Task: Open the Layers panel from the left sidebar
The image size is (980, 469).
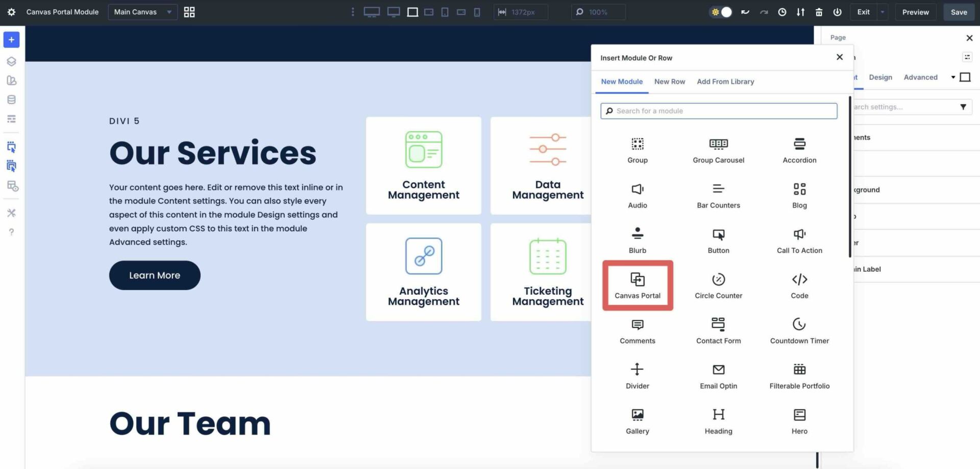Action: (11, 61)
